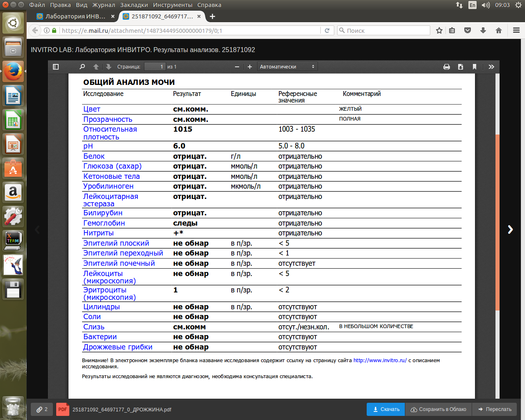Download the PDF via toolbar icon
Screen dimensions: 525x420
point(461,67)
